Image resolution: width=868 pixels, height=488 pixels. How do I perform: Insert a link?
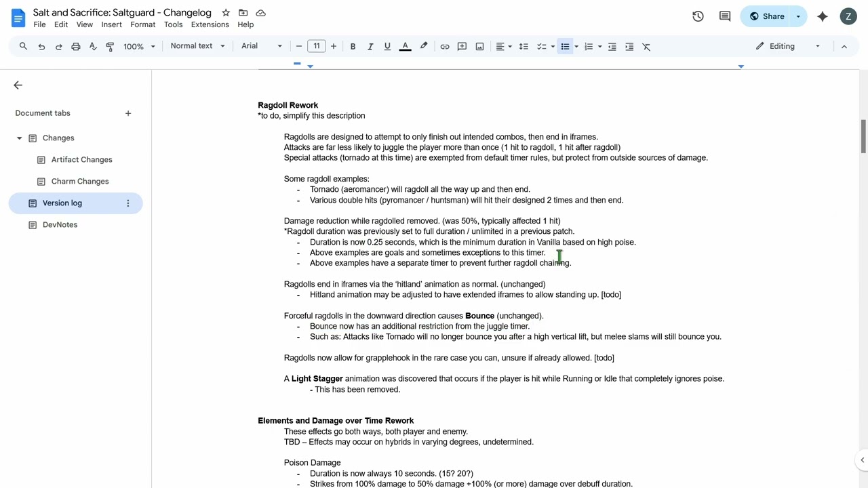coord(445,46)
